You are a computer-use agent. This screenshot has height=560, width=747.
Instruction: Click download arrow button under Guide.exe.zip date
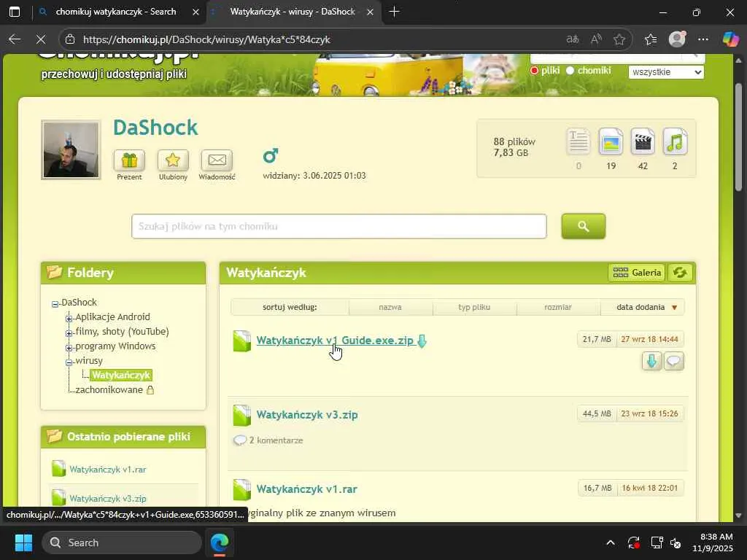tap(651, 361)
